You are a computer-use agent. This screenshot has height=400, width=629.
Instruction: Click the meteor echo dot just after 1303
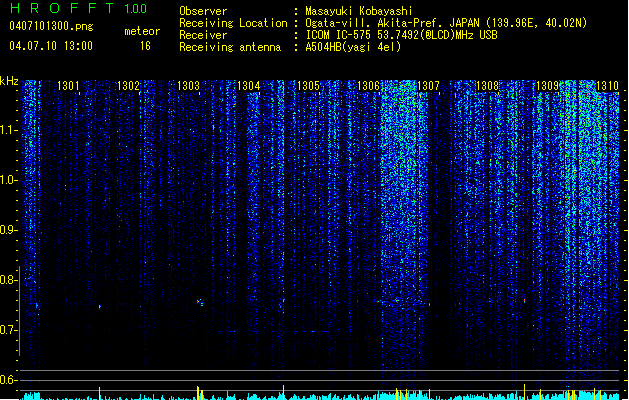coord(200,302)
